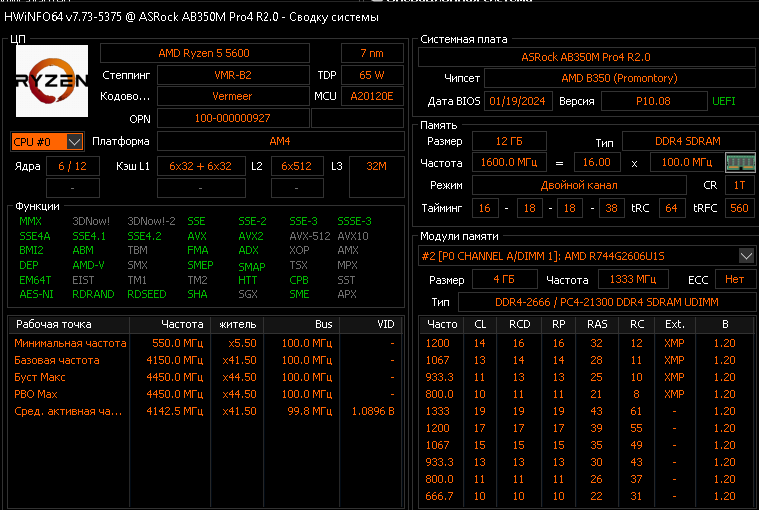
Task: Click the 65 W TDP value
Action: (x=372, y=75)
